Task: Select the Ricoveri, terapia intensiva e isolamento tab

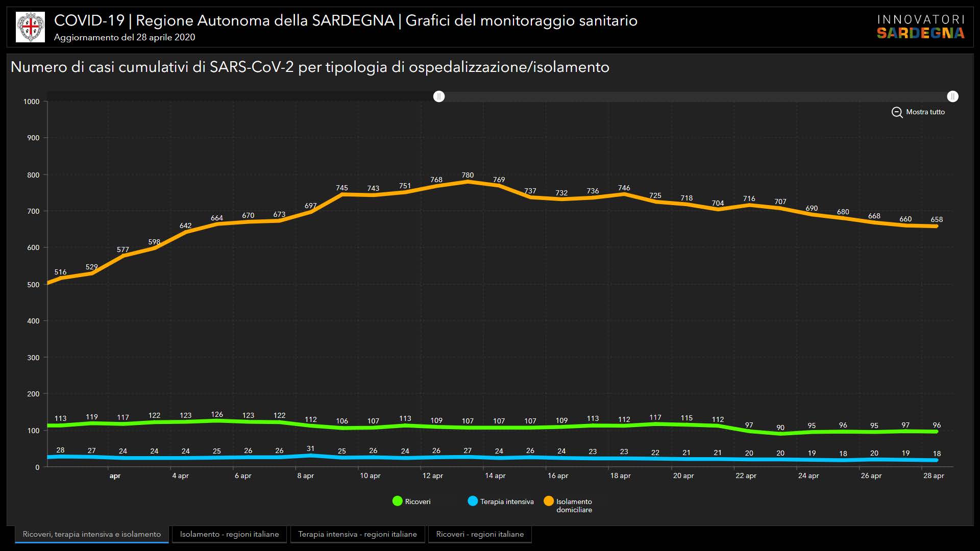Action: [x=92, y=534]
